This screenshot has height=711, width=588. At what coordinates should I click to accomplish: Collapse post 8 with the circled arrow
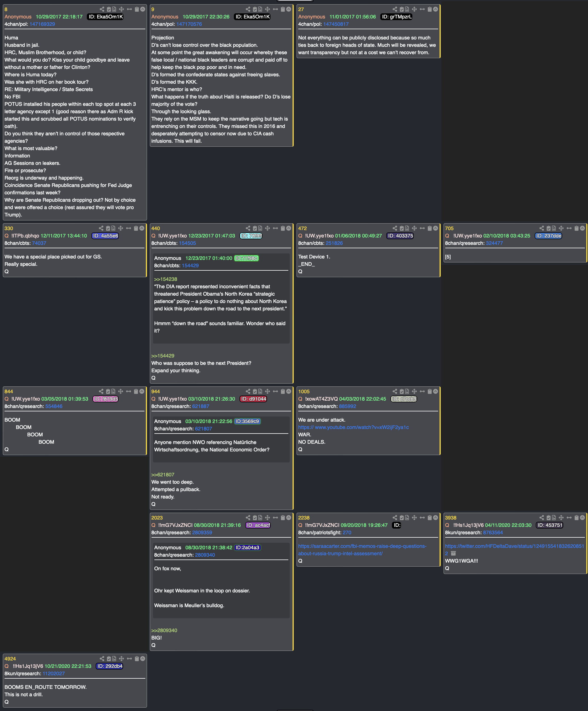click(x=142, y=9)
